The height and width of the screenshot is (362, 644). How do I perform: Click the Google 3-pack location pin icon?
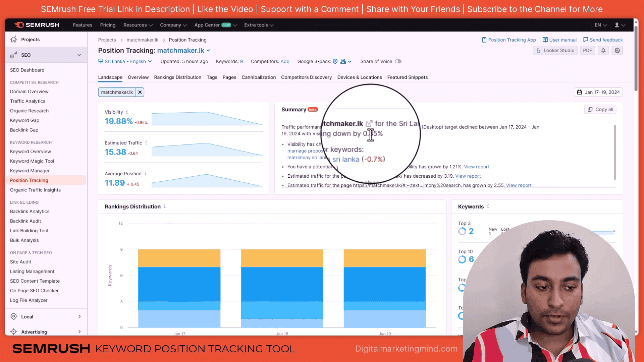click(335, 61)
